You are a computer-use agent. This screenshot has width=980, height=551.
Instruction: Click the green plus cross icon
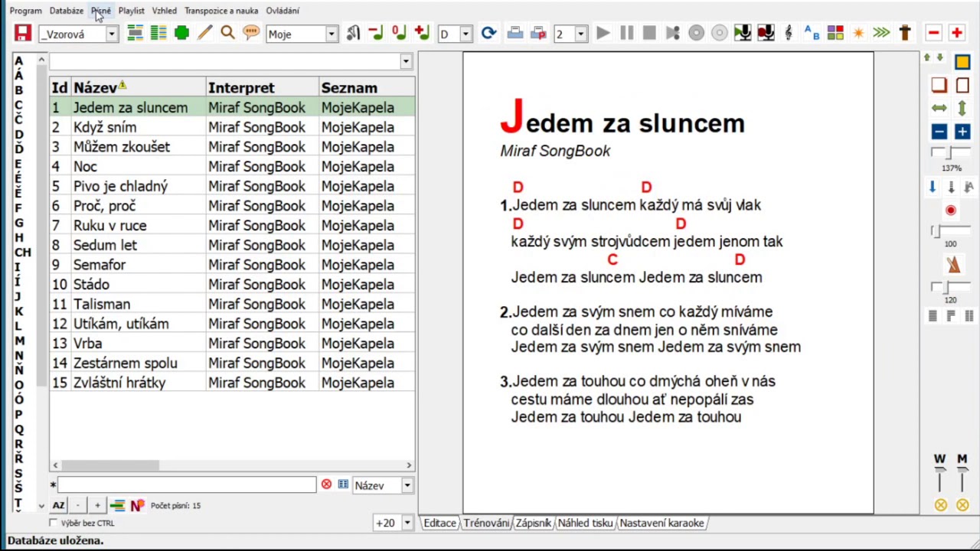[181, 33]
